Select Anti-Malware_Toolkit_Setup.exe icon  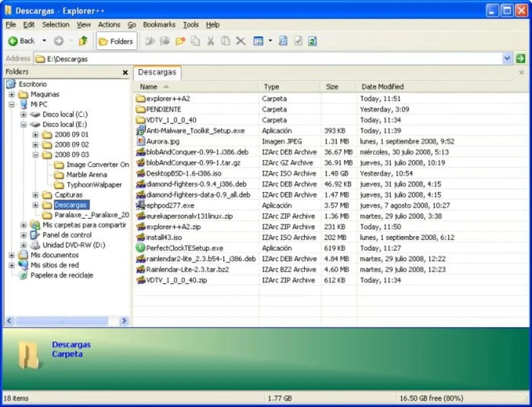pos(140,131)
